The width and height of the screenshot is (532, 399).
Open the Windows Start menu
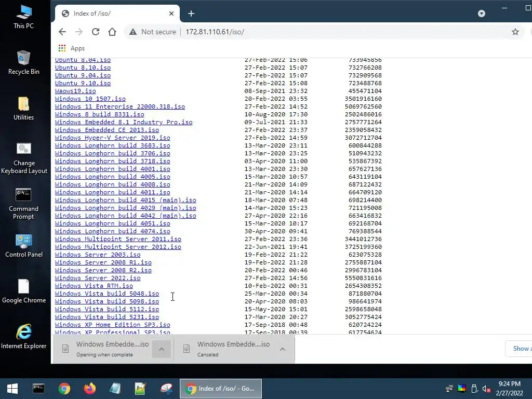(12, 389)
